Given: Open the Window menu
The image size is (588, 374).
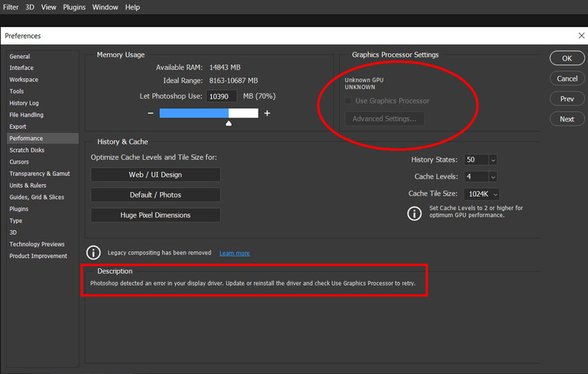Looking at the screenshot, I should pyautogui.click(x=105, y=7).
